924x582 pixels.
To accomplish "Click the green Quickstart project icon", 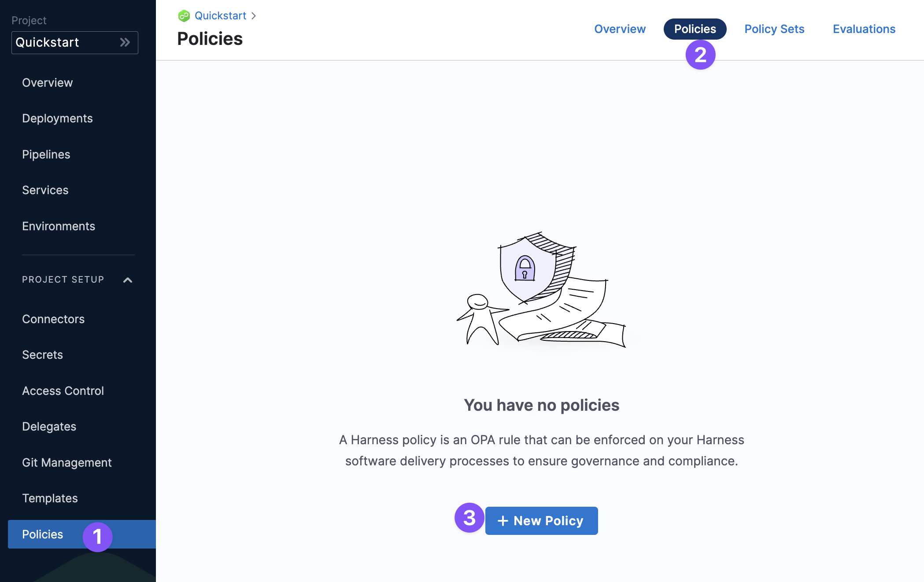I will click(184, 16).
